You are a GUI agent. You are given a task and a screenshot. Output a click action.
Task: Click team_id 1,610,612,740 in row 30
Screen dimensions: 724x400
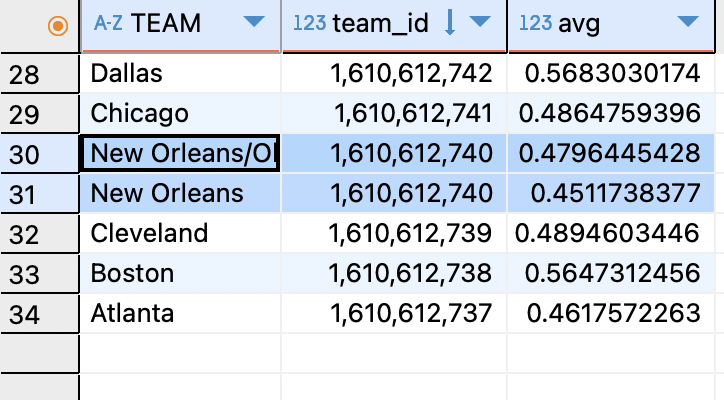(394, 153)
